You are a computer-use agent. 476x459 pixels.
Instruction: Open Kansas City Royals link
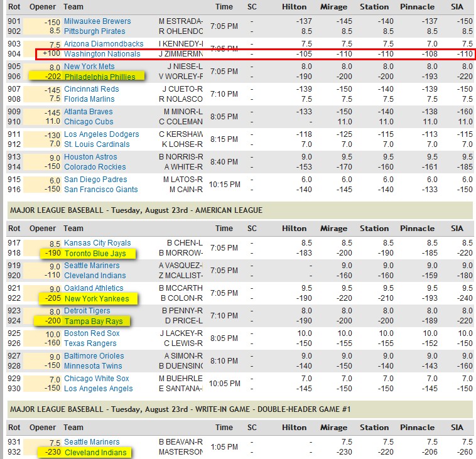pyautogui.click(x=97, y=243)
